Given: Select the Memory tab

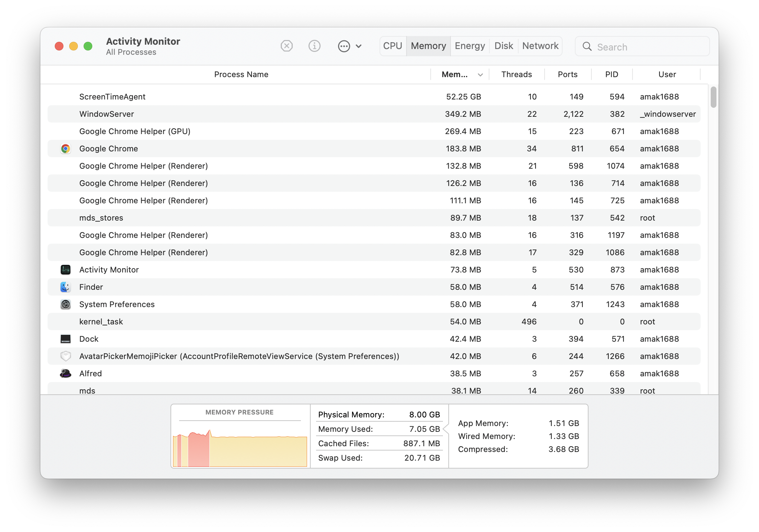Looking at the screenshot, I should (428, 46).
